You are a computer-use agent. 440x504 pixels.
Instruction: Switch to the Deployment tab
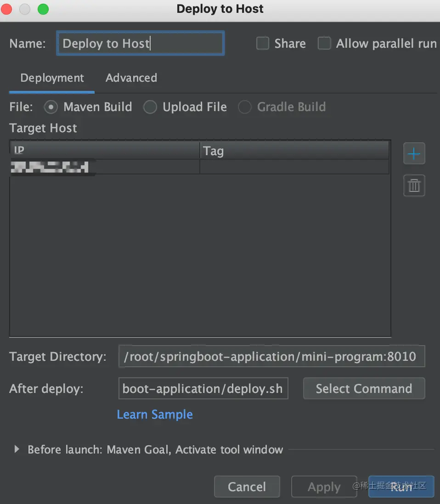pyautogui.click(x=51, y=78)
